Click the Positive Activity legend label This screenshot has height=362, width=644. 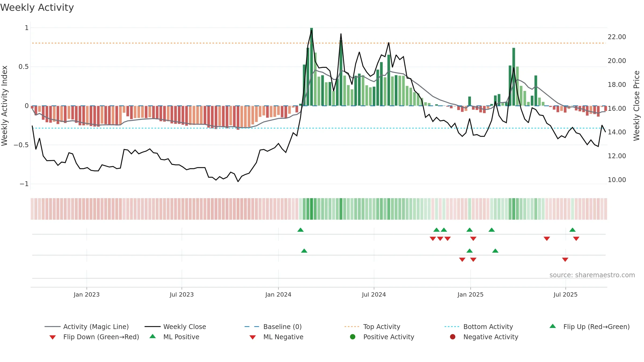click(389, 337)
